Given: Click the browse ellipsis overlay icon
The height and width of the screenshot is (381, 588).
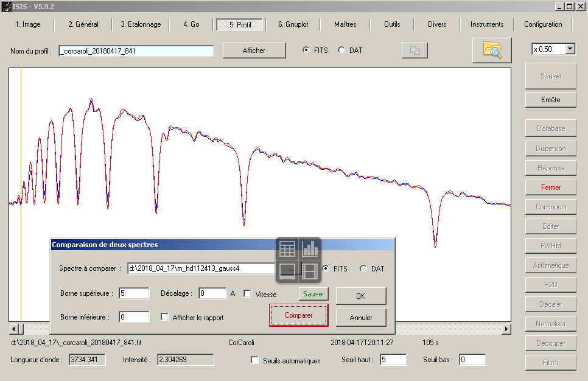Looking at the screenshot, I should click(x=287, y=271).
